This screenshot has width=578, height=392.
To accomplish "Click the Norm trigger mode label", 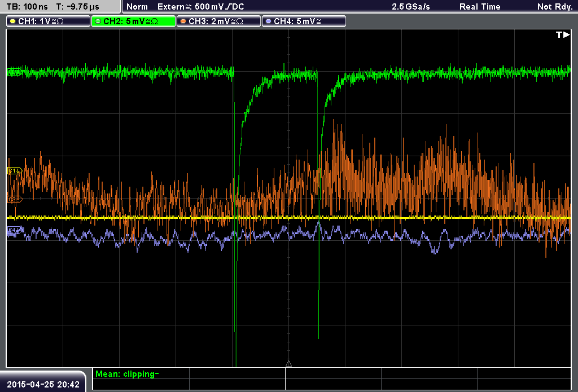I will tap(137, 7).
